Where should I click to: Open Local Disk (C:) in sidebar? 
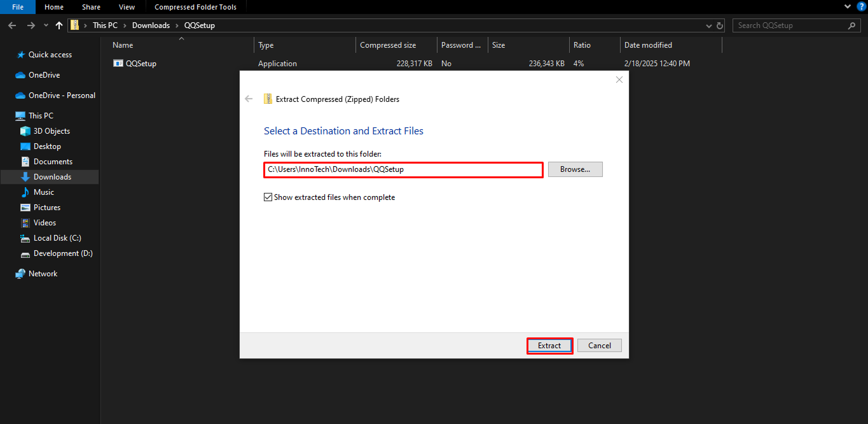coord(57,238)
